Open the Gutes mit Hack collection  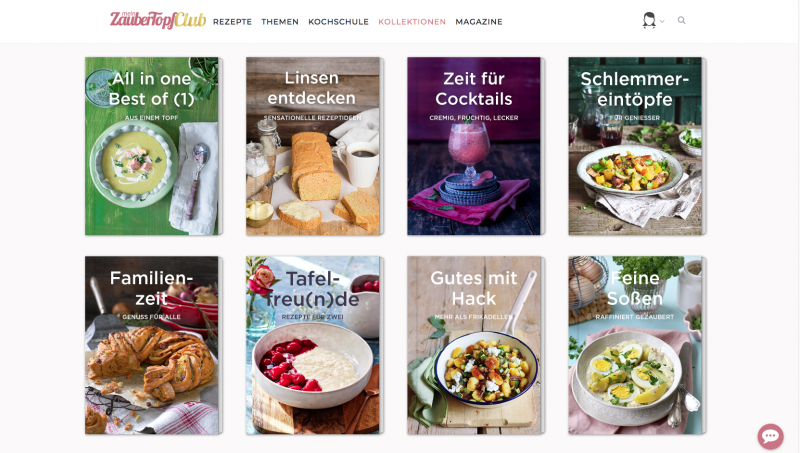[476, 345]
